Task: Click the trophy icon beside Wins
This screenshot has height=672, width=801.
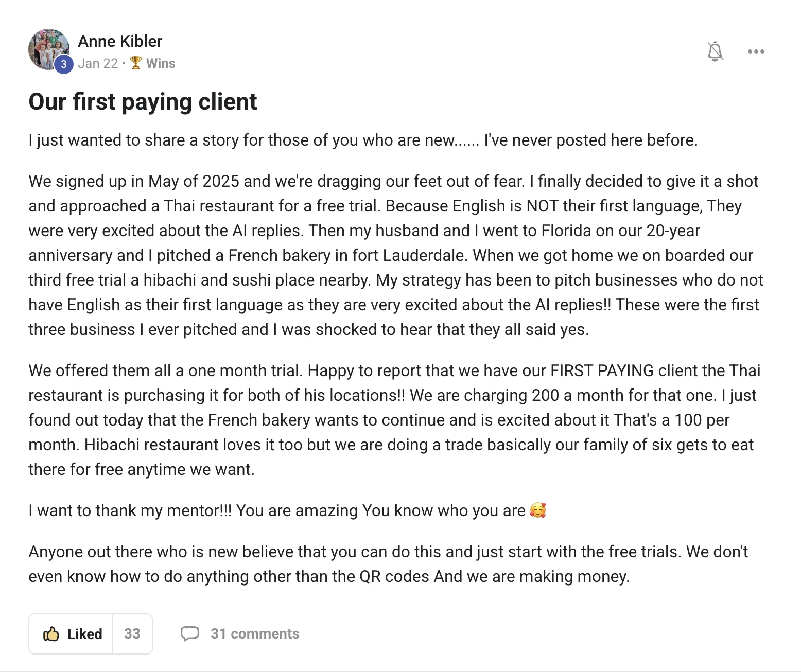Action: pyautogui.click(x=136, y=63)
